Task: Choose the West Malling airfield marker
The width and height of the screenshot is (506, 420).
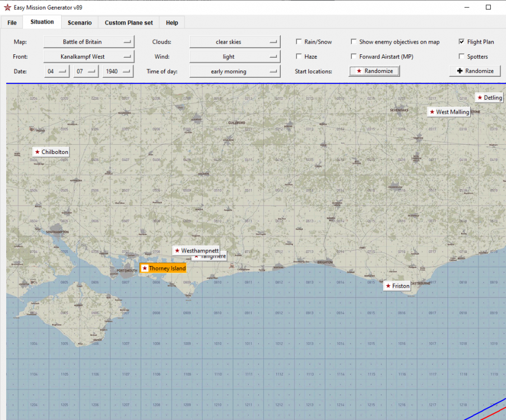Action: [448, 112]
